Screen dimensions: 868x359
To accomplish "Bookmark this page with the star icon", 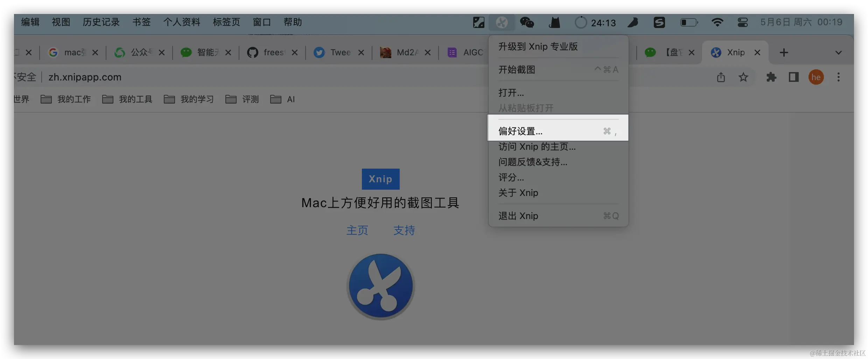I will (x=743, y=77).
